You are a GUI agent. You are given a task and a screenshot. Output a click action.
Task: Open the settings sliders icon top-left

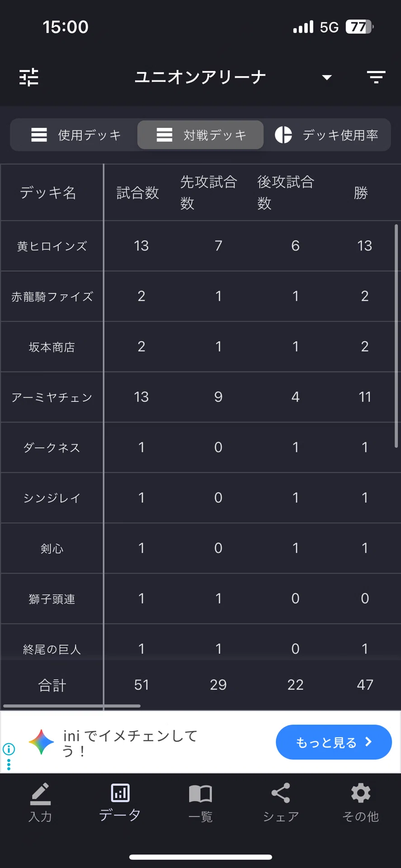[29, 77]
